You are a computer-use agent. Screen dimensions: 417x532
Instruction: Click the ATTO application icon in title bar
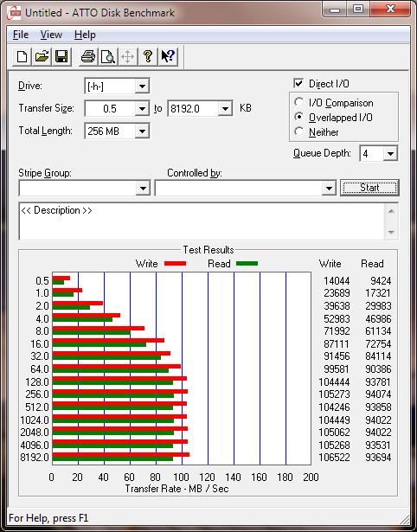14,13
